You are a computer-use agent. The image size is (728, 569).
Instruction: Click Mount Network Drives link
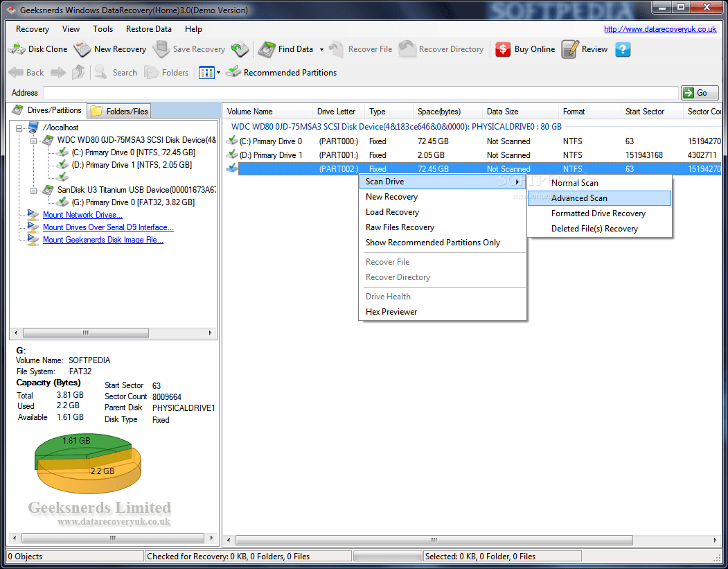click(82, 215)
